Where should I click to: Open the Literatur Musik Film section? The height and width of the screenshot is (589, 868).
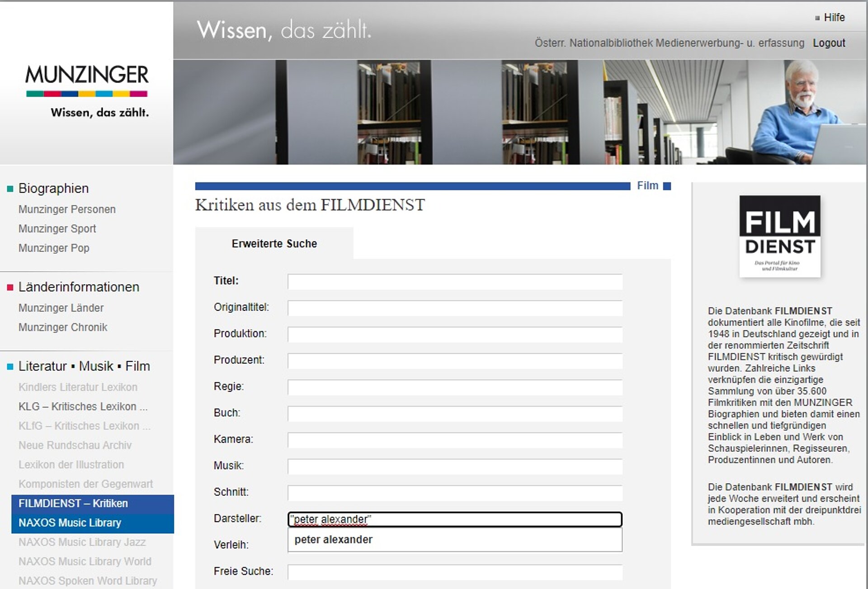coord(84,366)
